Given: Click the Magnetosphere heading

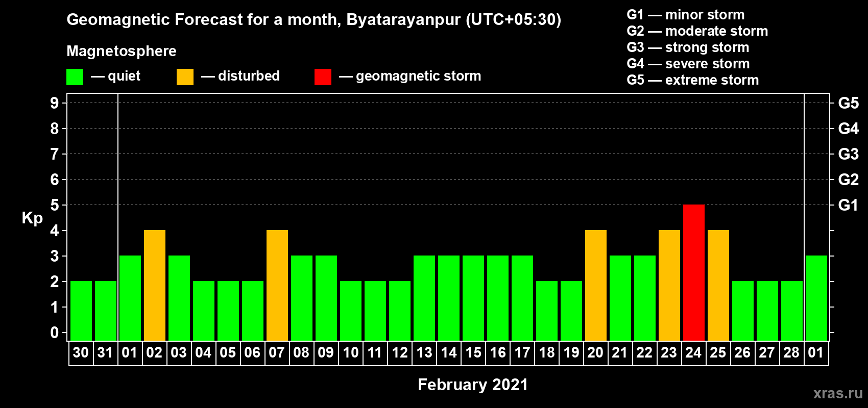Looking at the screenshot, I should click(x=122, y=52).
